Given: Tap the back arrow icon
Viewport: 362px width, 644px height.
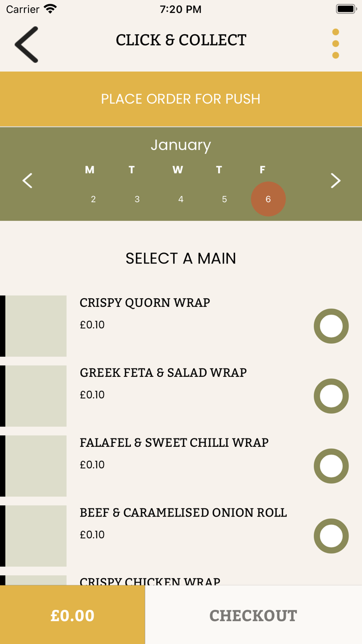Looking at the screenshot, I should (26, 45).
